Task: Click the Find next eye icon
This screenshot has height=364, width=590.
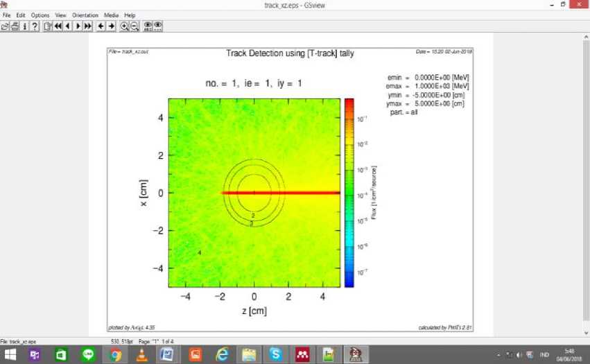Action: click(x=158, y=26)
